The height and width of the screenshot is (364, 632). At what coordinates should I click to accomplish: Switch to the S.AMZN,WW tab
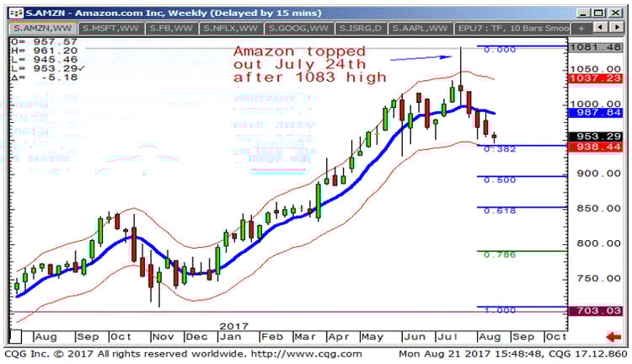pyautogui.click(x=42, y=28)
